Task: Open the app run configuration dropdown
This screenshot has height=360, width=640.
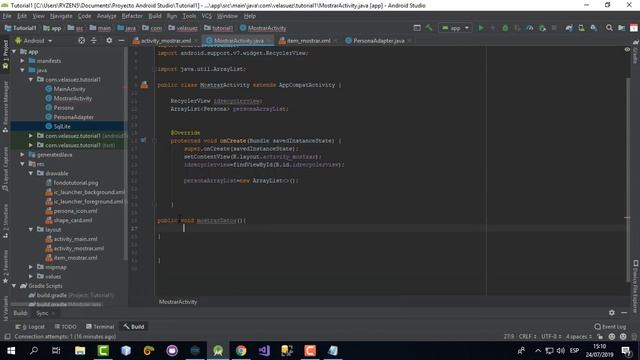Action: 455,28
